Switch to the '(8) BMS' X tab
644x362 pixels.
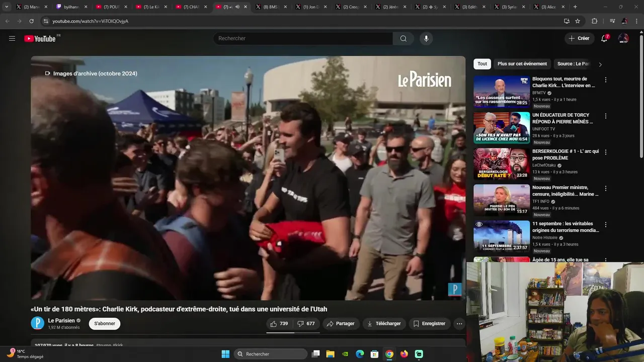click(x=271, y=7)
